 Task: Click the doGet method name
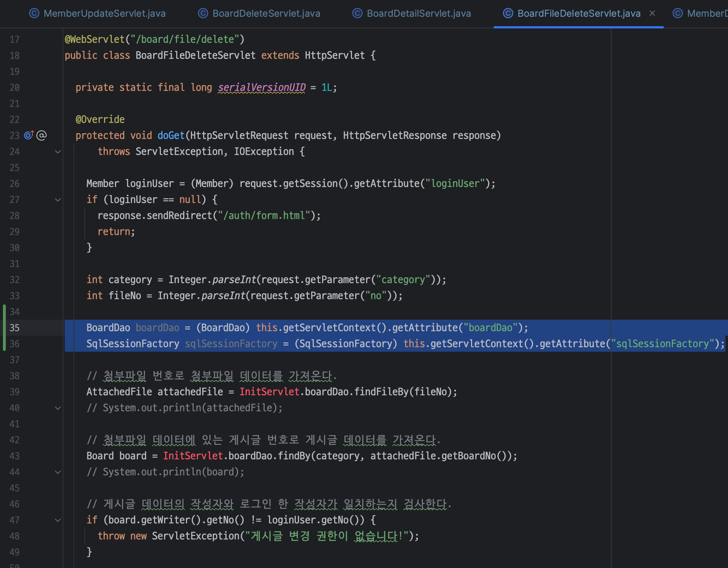pyautogui.click(x=171, y=135)
